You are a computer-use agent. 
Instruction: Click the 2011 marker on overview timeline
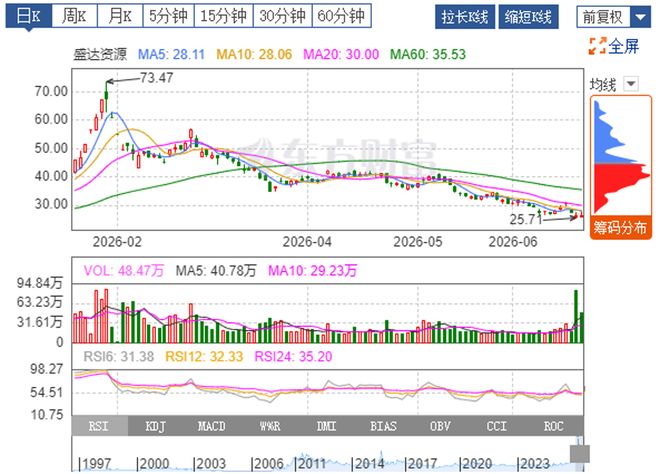[312, 463]
